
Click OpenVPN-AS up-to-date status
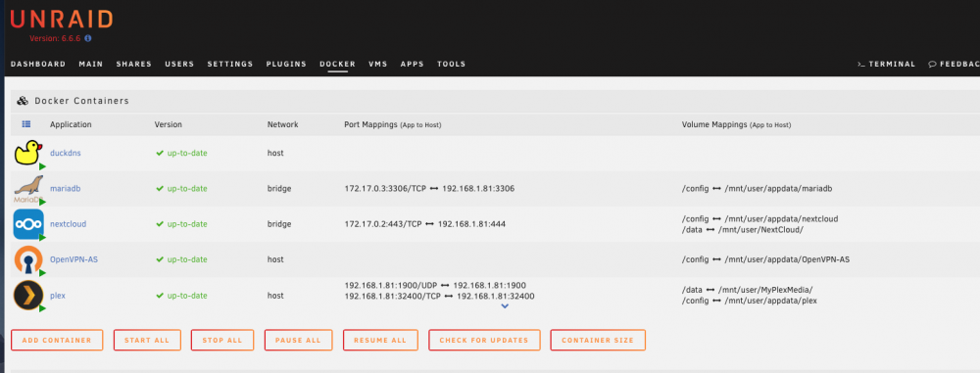pyautogui.click(x=182, y=259)
